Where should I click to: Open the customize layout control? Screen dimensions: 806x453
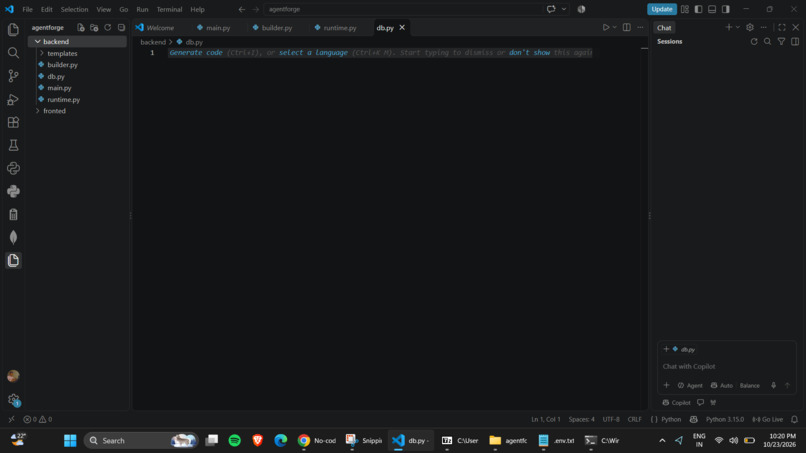pos(685,9)
